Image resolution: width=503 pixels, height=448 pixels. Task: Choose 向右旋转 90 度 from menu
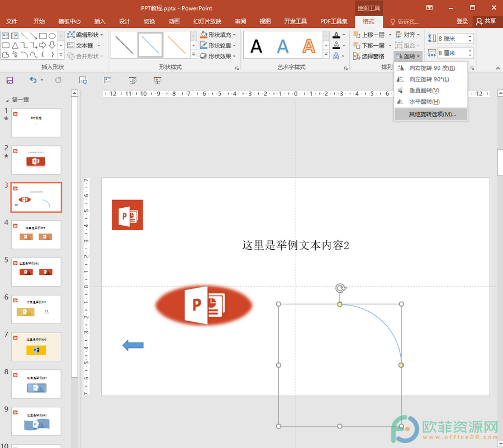(x=430, y=68)
